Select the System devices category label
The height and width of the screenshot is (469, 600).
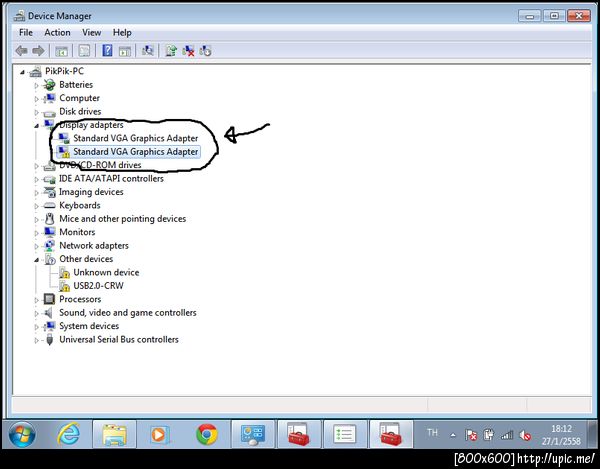pyautogui.click(x=89, y=326)
